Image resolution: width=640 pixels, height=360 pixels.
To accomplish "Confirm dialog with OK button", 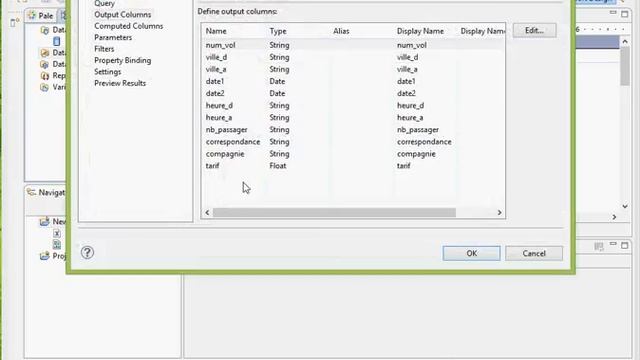I will click(471, 253).
